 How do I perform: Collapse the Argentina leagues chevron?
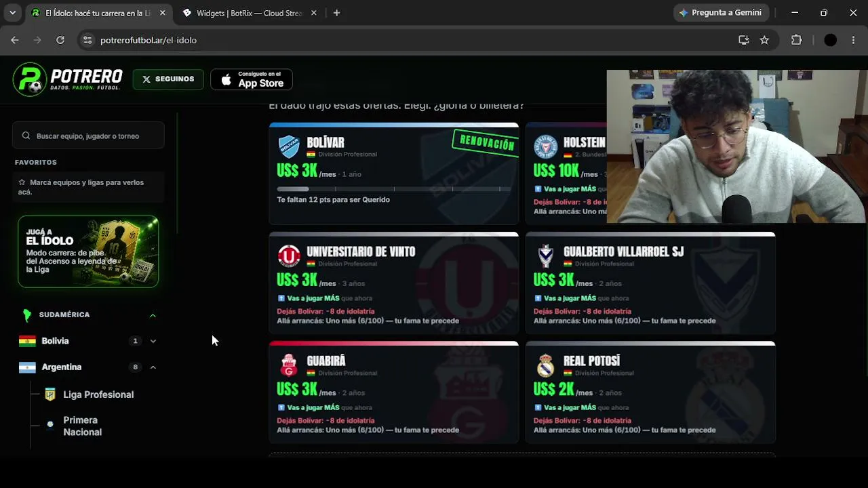153,367
